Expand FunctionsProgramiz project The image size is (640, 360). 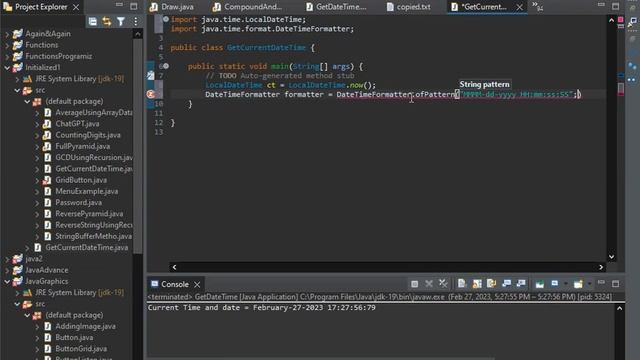tap(7, 57)
